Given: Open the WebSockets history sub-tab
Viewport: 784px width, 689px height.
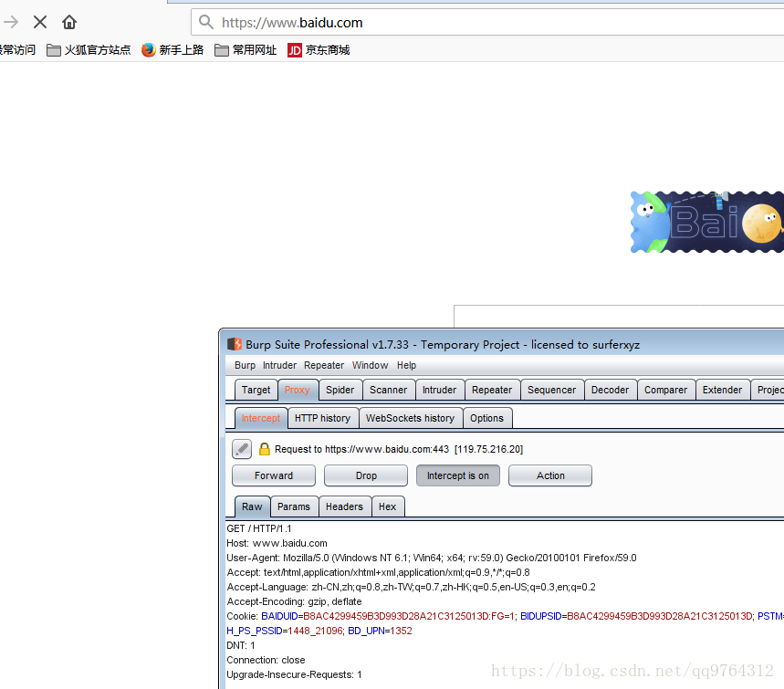Looking at the screenshot, I should tap(411, 419).
